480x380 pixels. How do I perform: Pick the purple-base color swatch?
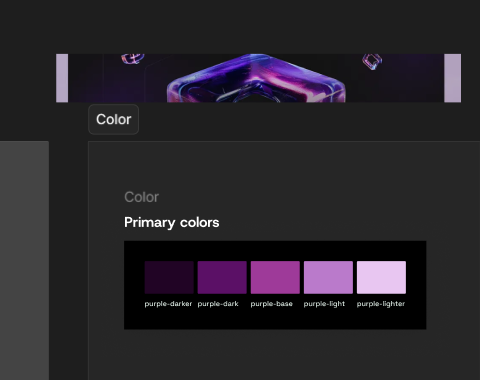pyautogui.click(x=275, y=277)
